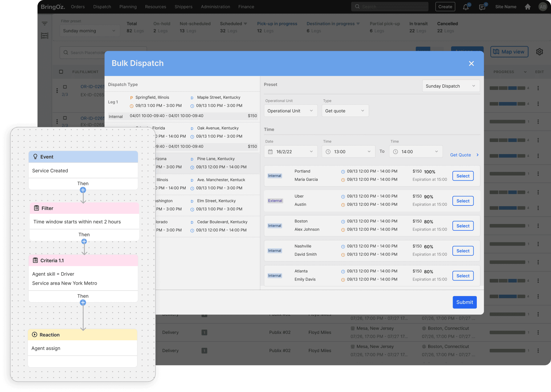Click the magnifier icon in top search

[x=357, y=6]
